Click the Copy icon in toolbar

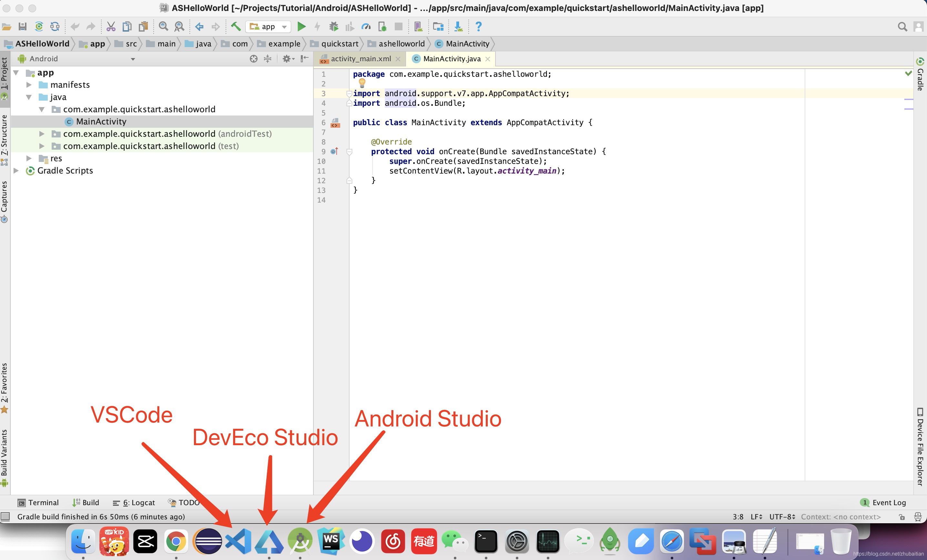tap(127, 27)
